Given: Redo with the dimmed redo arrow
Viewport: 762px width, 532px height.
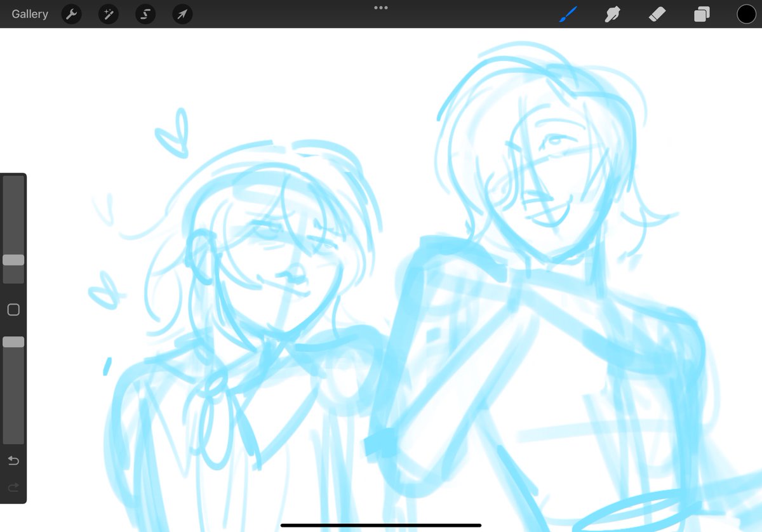Looking at the screenshot, I should click(x=13, y=488).
